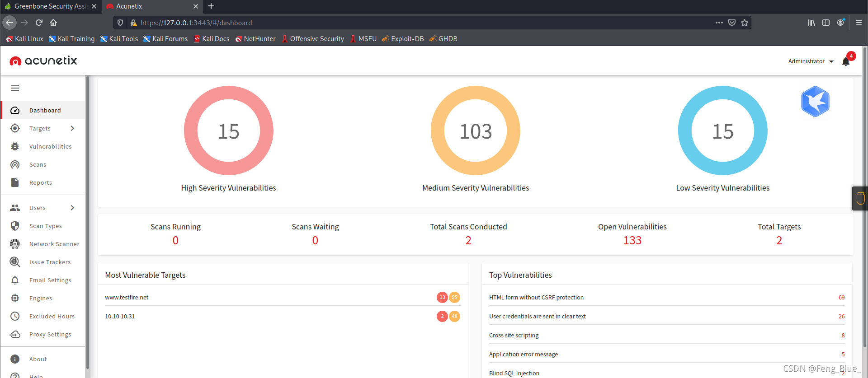Open the notifications bell with badge
This screenshot has height=378, width=868.
(846, 61)
